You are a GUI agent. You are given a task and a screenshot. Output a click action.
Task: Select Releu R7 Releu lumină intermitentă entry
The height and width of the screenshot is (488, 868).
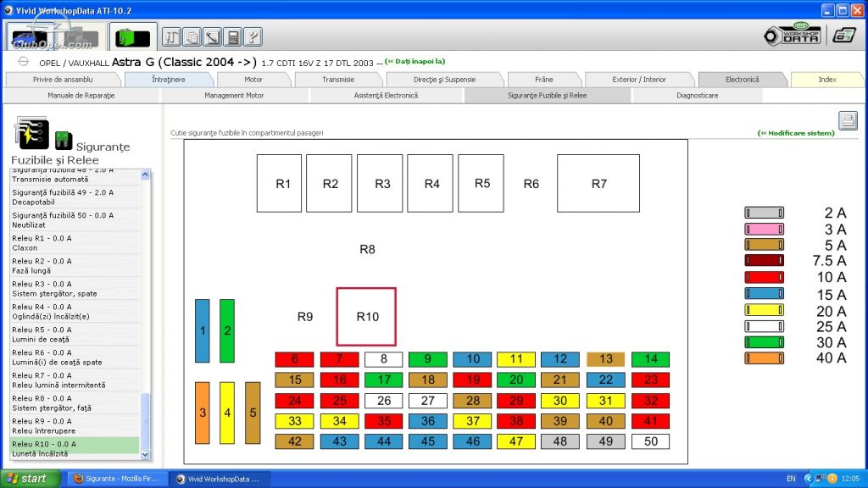point(75,380)
